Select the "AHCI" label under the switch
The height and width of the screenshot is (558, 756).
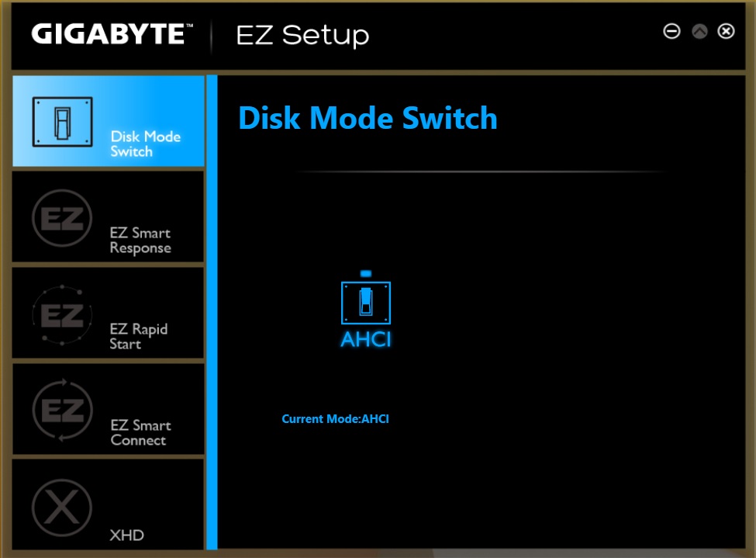(366, 339)
